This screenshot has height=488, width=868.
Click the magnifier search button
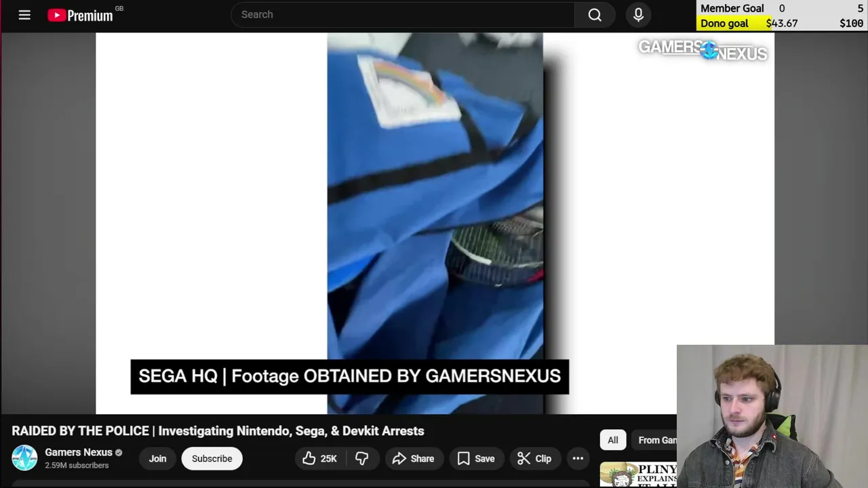(x=595, y=15)
